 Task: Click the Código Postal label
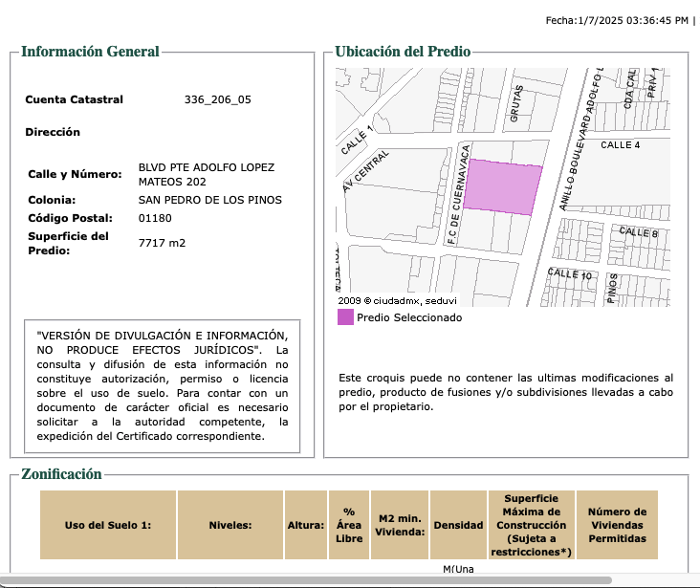(x=70, y=218)
